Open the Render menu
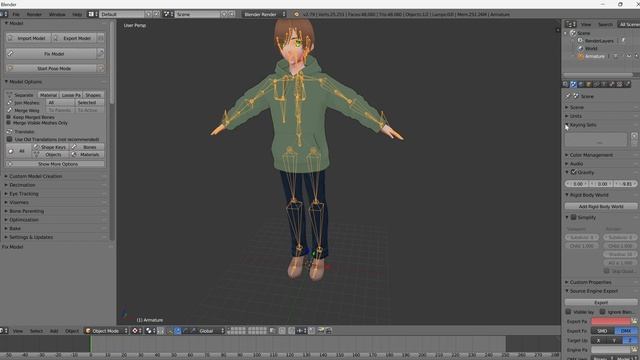 (x=34, y=14)
